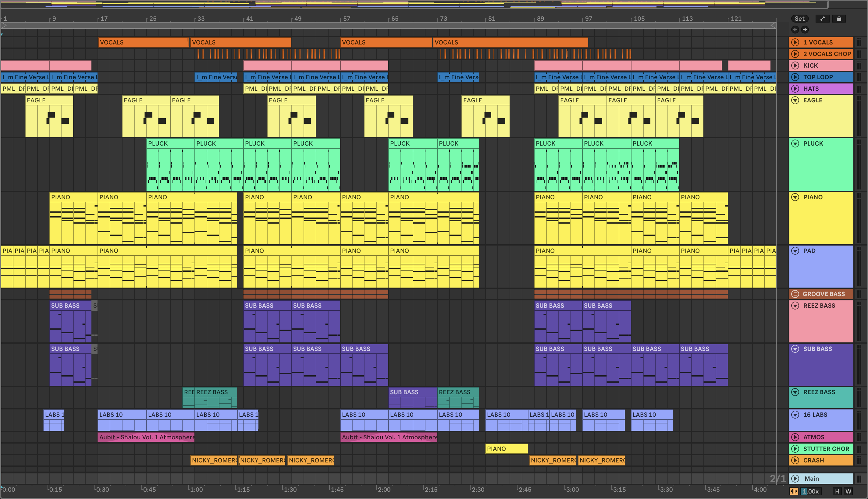Collapse the teal REEZ BASS track
The image size is (868, 499).
point(795,392)
